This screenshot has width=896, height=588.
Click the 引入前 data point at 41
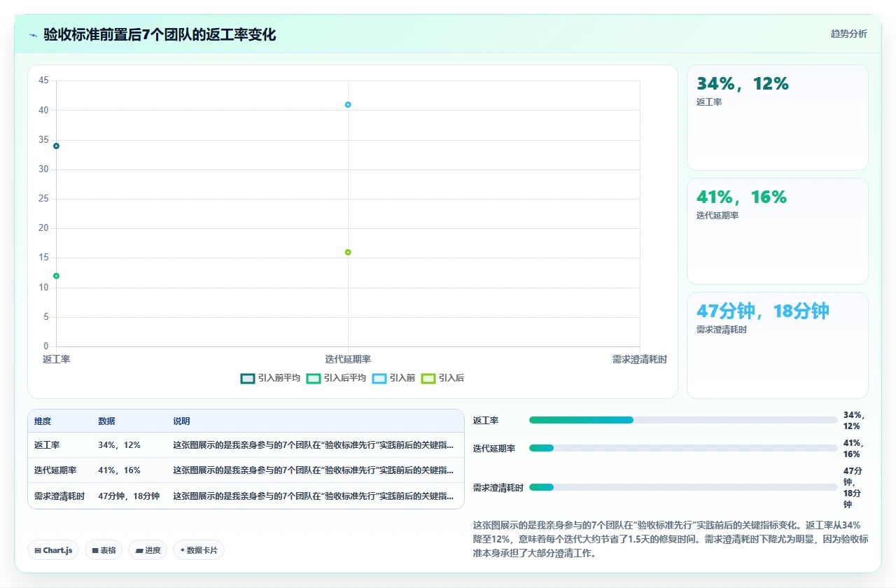click(x=348, y=104)
